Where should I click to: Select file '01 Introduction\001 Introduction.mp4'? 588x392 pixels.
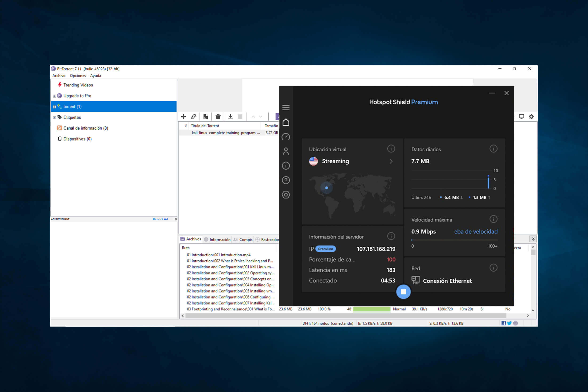[219, 255]
